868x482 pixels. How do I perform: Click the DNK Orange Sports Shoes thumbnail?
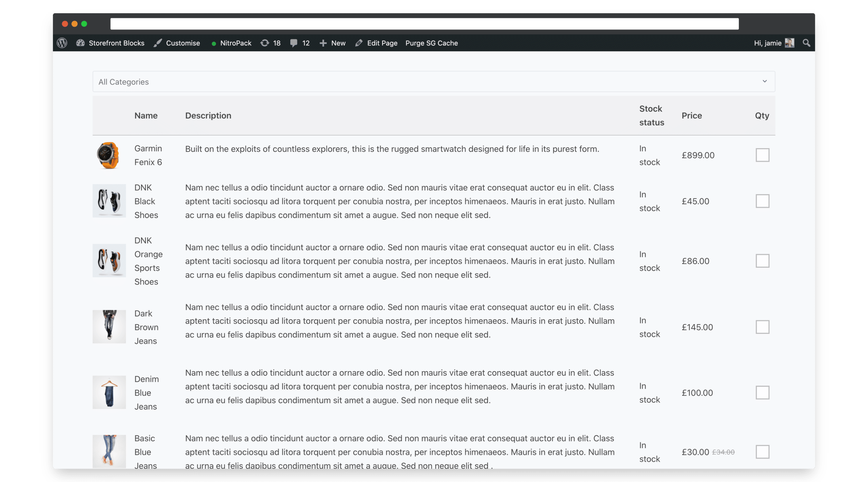pos(109,261)
